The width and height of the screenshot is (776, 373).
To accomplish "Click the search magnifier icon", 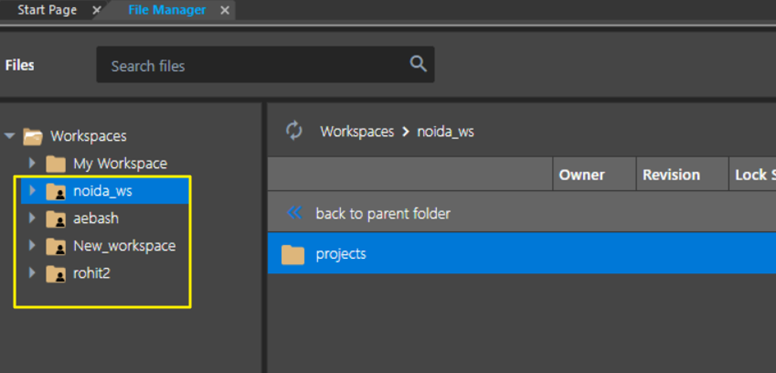I will [x=418, y=64].
